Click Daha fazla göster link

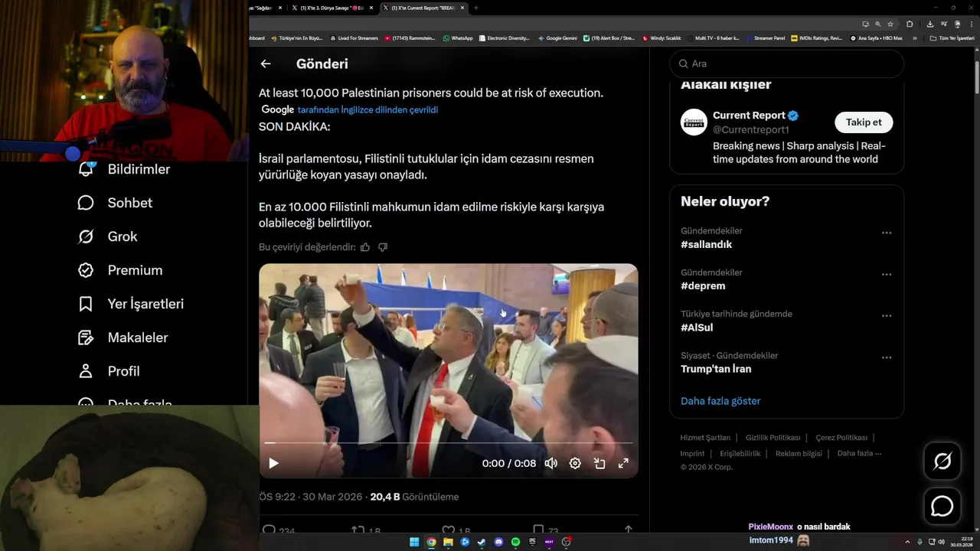tap(720, 401)
